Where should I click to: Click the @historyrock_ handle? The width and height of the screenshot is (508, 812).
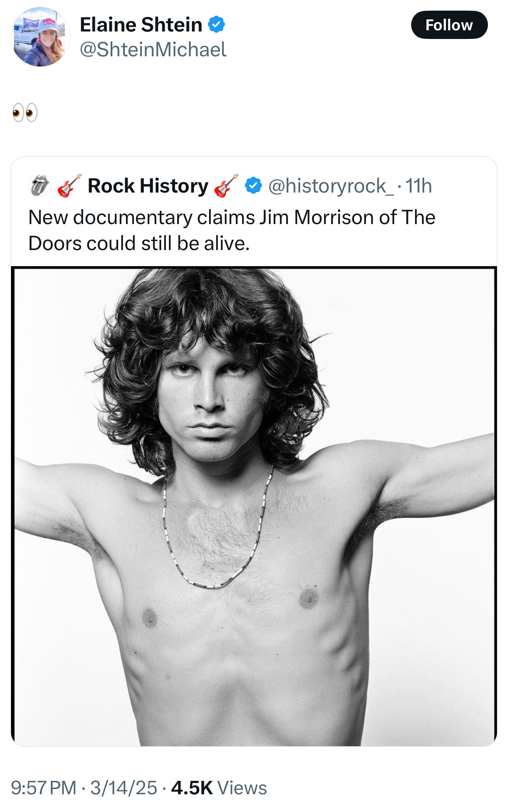331,185
